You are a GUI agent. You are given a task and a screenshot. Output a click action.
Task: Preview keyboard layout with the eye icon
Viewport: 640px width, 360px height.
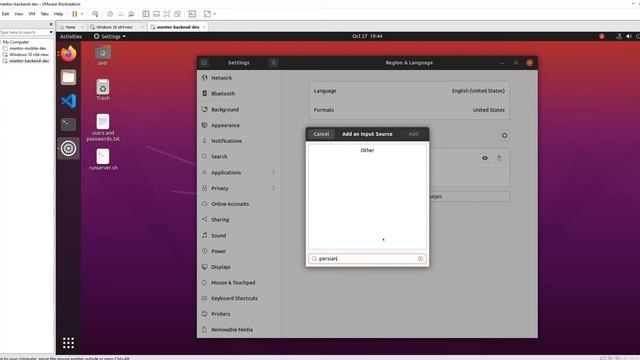(x=485, y=158)
